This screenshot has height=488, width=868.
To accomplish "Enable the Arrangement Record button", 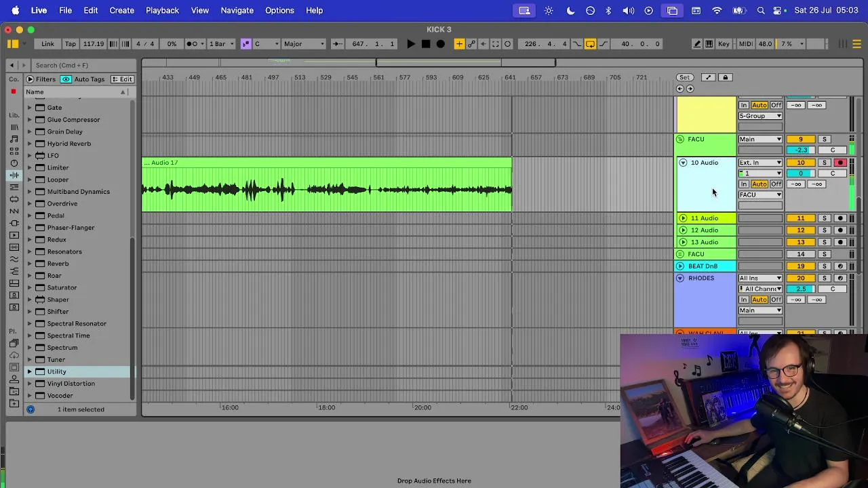I will [x=441, y=44].
